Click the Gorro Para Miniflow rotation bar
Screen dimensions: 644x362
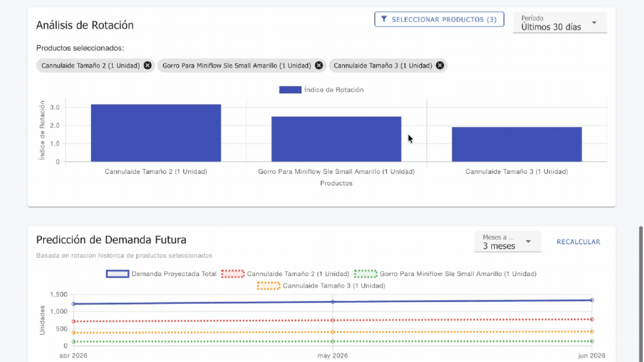(x=336, y=139)
